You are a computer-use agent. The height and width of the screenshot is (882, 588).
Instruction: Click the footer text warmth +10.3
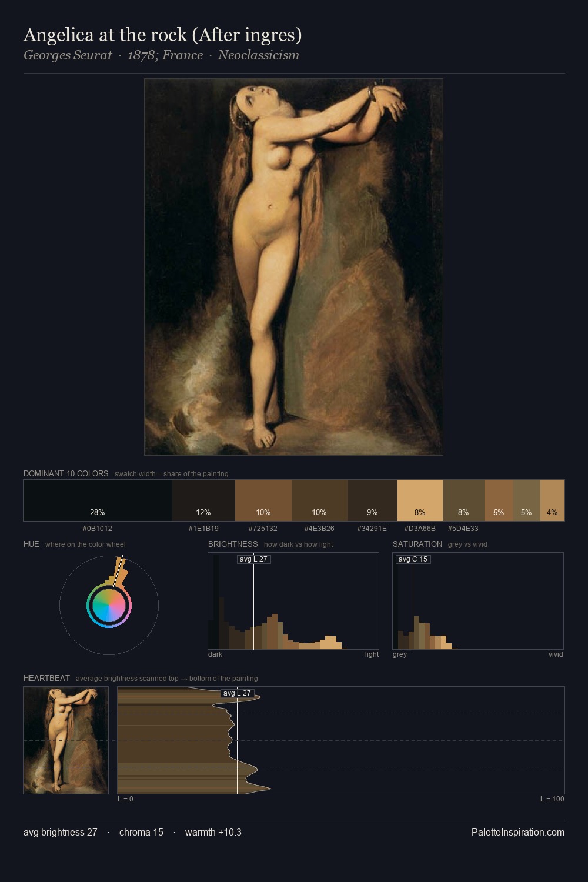pos(213,832)
